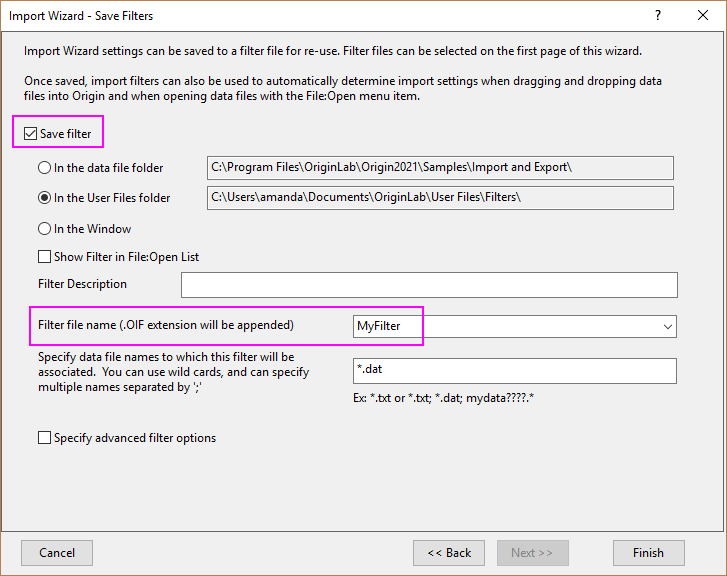727x576 pixels.
Task: Tick Specify advanced filter options checkbox
Action: tap(45, 438)
